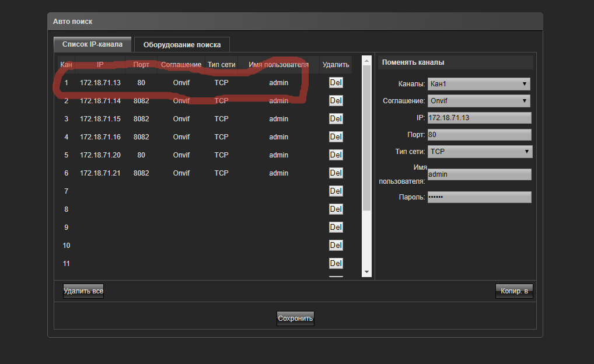The height and width of the screenshot is (364, 594).
Task: Save settings with Сохронить button
Action: click(295, 318)
